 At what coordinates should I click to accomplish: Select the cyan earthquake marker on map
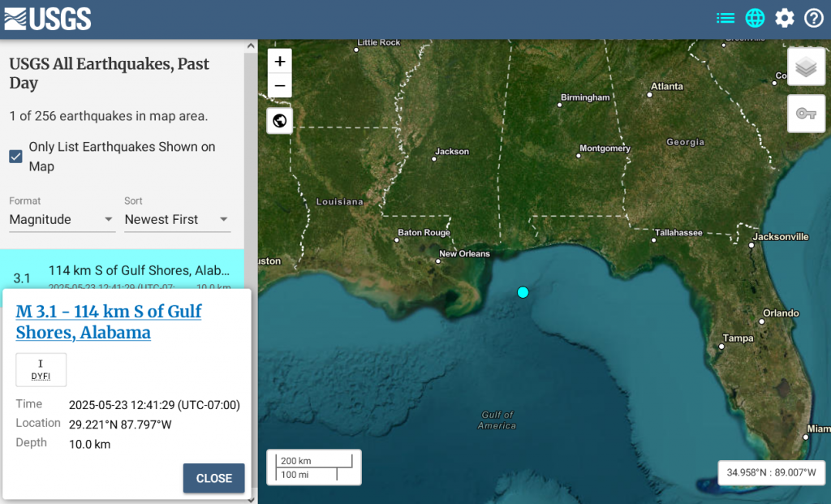click(x=523, y=292)
